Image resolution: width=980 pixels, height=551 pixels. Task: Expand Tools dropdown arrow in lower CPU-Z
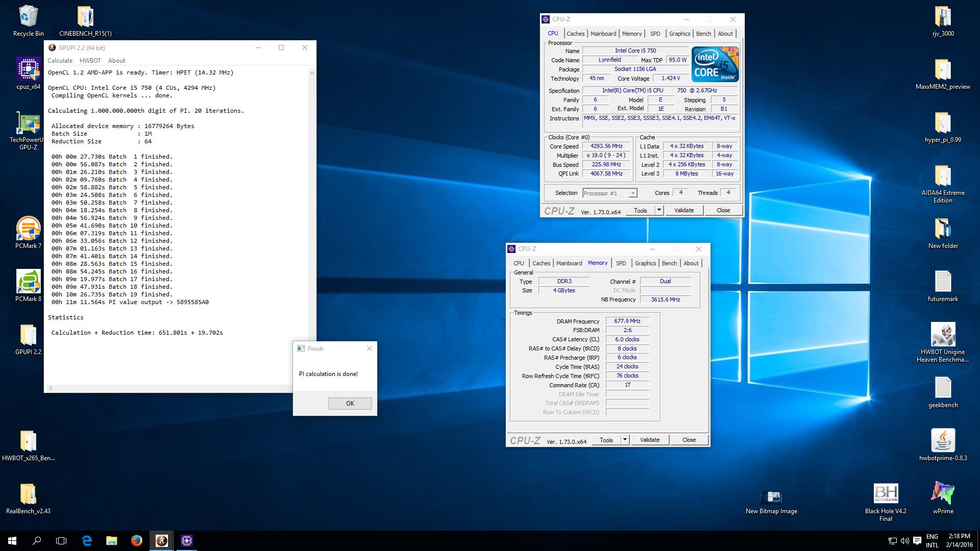point(625,440)
